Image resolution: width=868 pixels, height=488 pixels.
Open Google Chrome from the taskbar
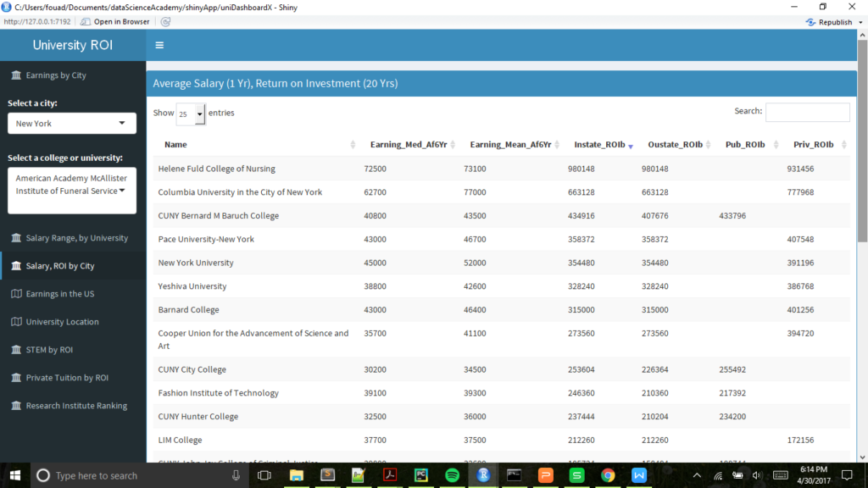tap(608, 475)
